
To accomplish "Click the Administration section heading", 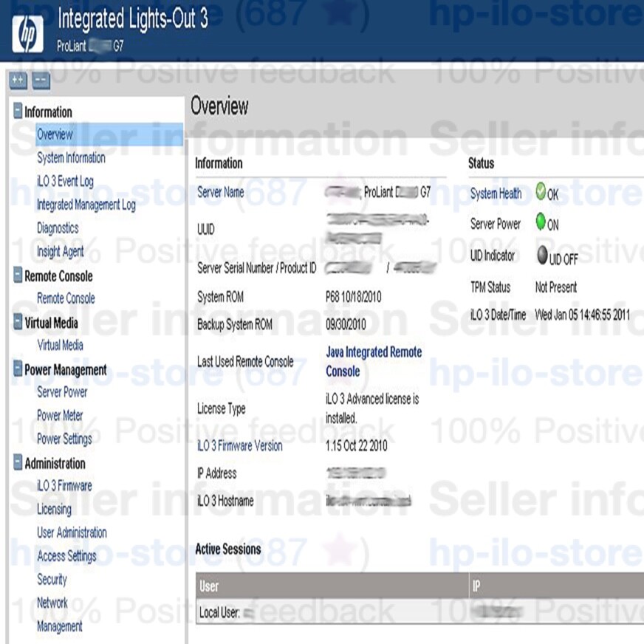I will [55, 463].
